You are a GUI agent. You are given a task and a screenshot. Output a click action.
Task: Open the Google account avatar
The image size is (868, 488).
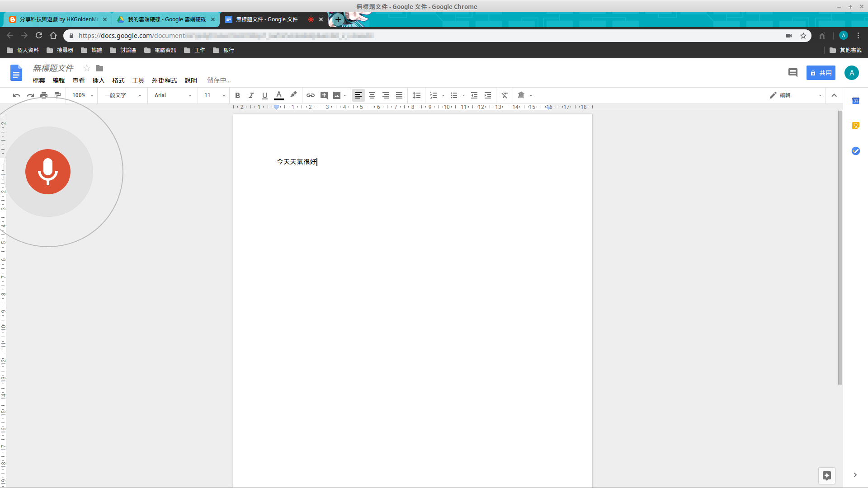852,73
